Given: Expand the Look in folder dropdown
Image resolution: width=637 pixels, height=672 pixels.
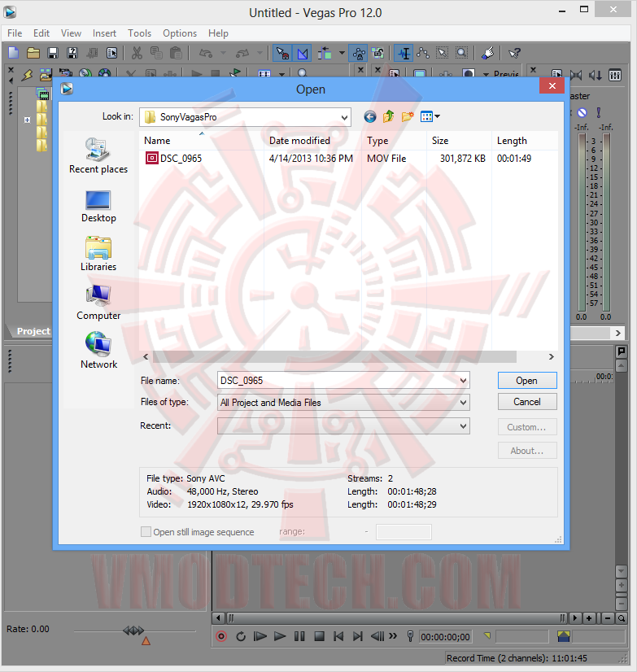Looking at the screenshot, I should click(x=344, y=117).
